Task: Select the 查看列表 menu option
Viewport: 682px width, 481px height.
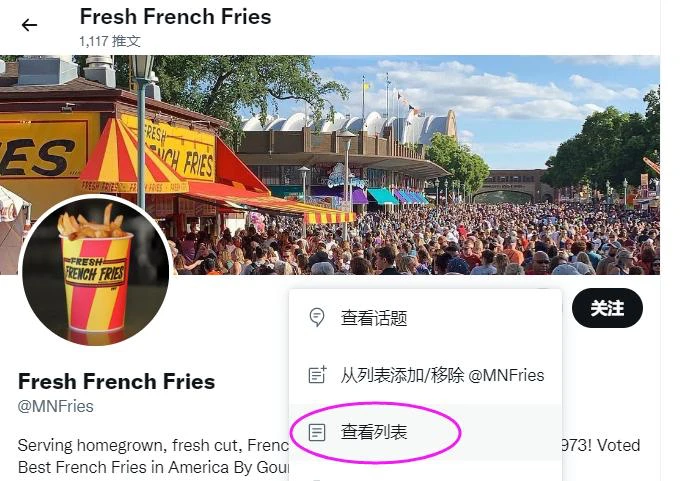Action: (425, 432)
